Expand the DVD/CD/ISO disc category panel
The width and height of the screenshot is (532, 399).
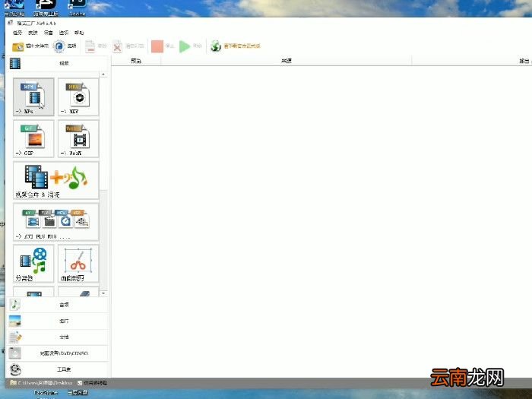pyautogui.click(x=62, y=353)
